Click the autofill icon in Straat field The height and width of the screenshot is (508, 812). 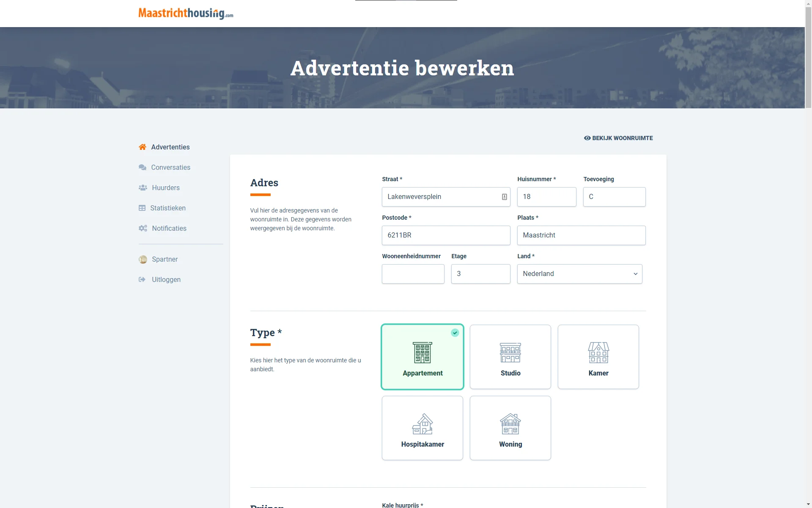(x=504, y=197)
